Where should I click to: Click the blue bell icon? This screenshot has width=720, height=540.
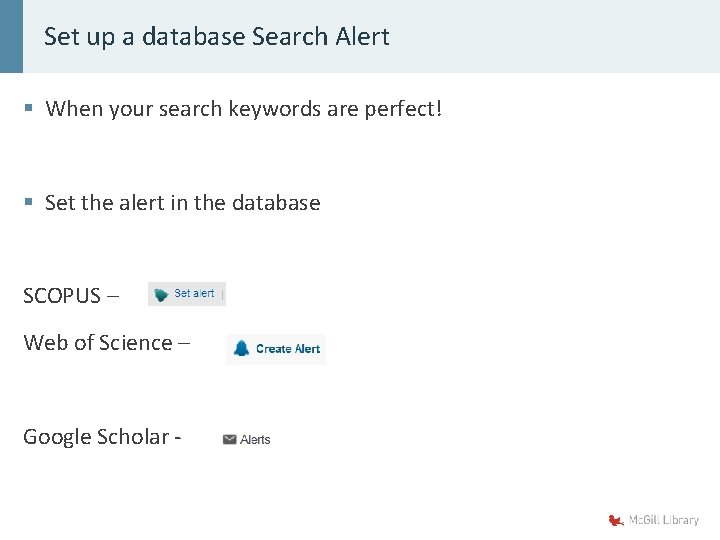(x=241, y=348)
